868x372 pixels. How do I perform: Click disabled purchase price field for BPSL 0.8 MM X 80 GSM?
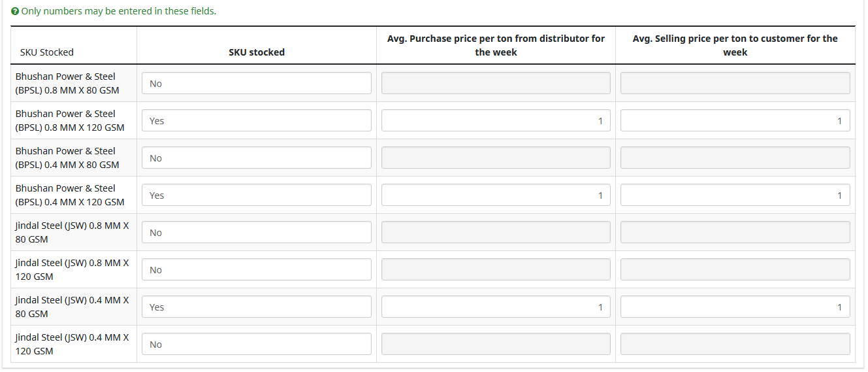[x=495, y=83]
